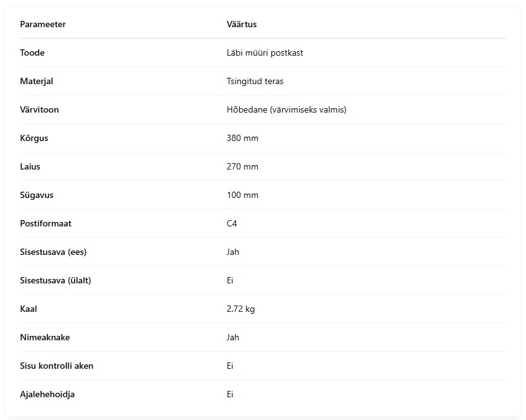Image resolution: width=526 pixels, height=420 pixels.
Task: Click the Sisestusava (ülalt) label
Action: point(56,281)
